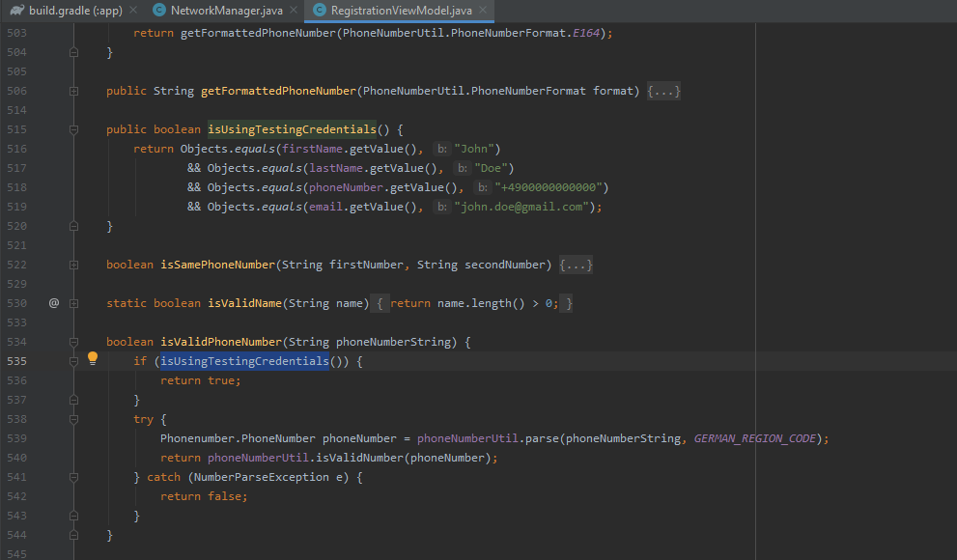Open the yellow light bulb quick-fix on line 535

click(92, 358)
